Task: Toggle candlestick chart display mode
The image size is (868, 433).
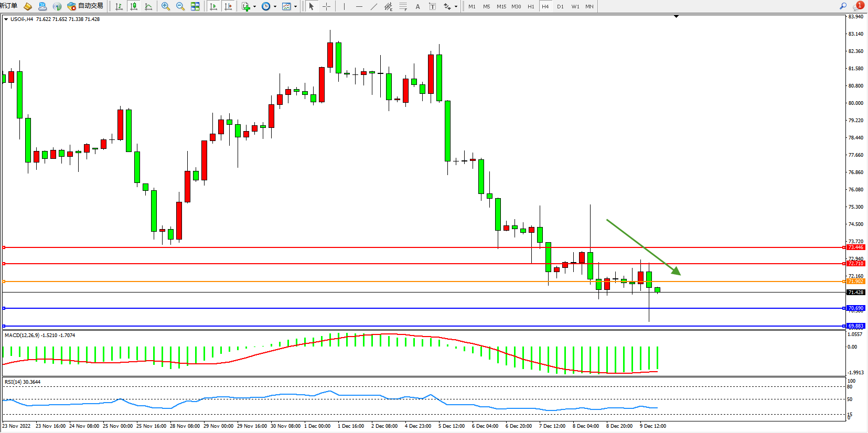Action: click(134, 6)
